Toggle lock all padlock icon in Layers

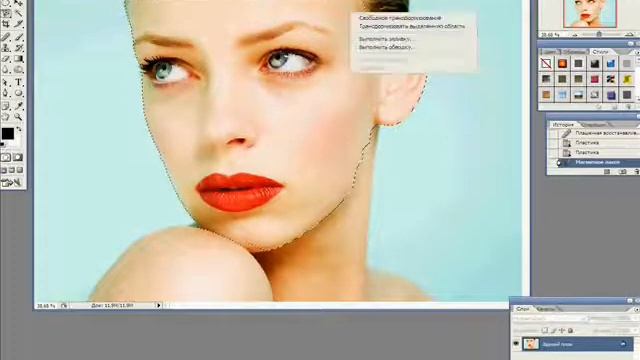click(571, 331)
